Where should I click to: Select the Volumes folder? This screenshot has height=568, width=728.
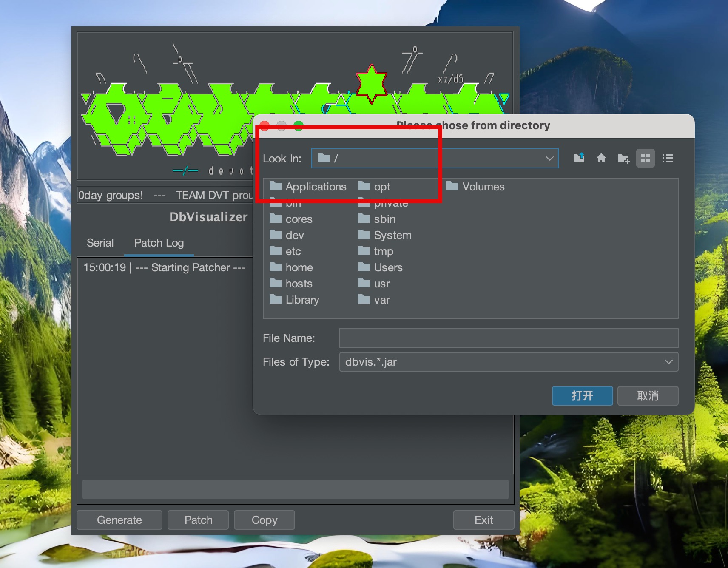pyautogui.click(x=483, y=187)
